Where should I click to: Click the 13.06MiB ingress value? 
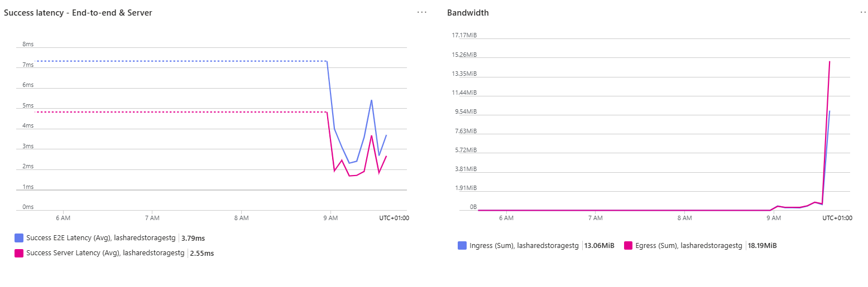pos(599,245)
